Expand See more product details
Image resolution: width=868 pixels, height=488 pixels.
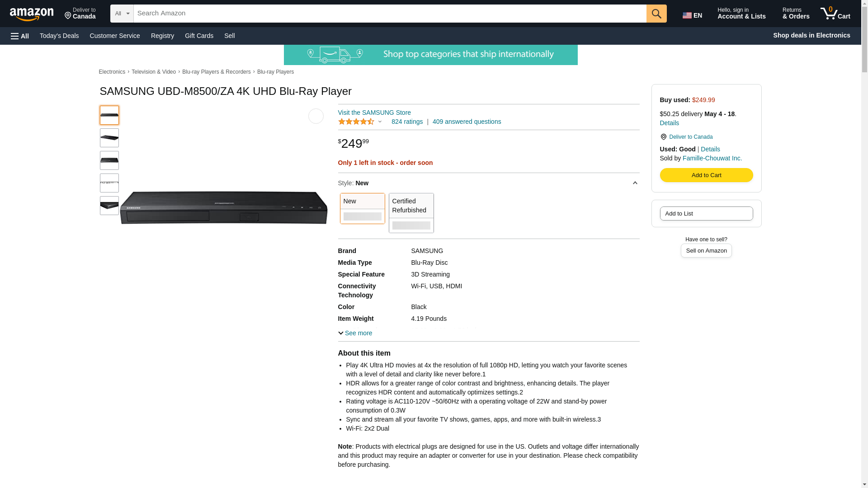[x=355, y=333]
